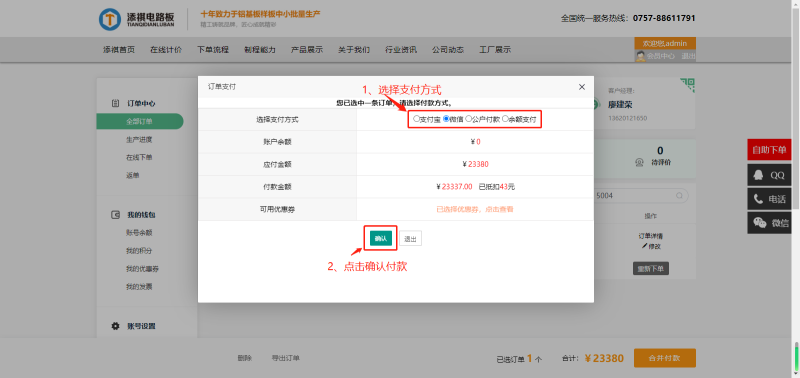This screenshot has height=378, width=800.
Task: Click the 应付金额 value 23380
Action: pos(479,164)
